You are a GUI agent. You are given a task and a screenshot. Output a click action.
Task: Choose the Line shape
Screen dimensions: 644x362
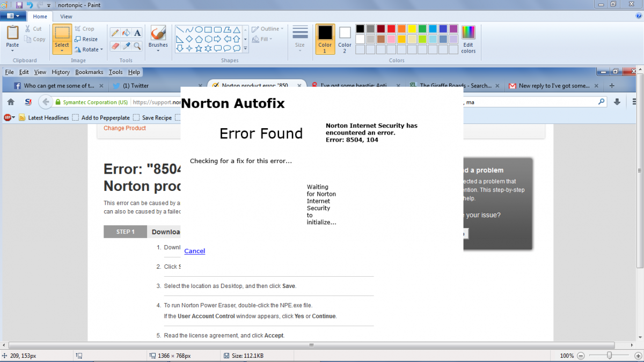tap(180, 29)
